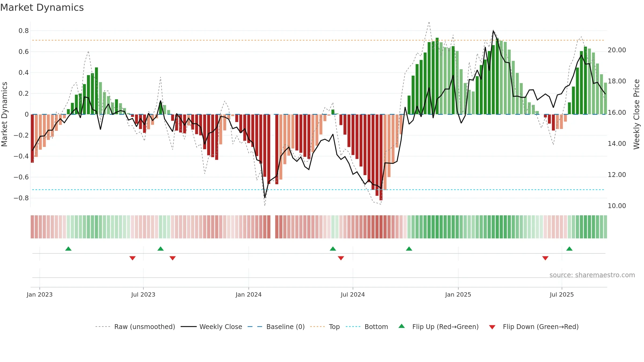The width and height of the screenshot is (644, 362).
Task: Click the source: sharemaestro.com credit
Action: (x=592, y=275)
